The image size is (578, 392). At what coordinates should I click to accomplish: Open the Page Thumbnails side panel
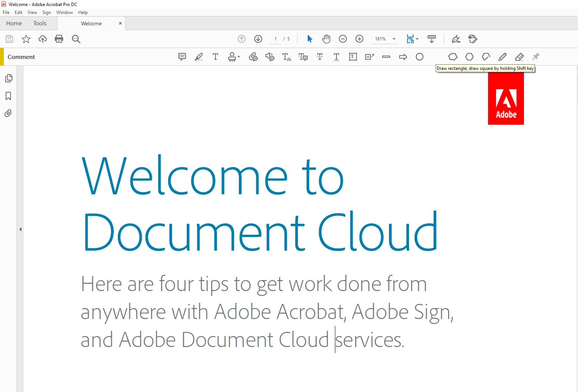(x=9, y=78)
